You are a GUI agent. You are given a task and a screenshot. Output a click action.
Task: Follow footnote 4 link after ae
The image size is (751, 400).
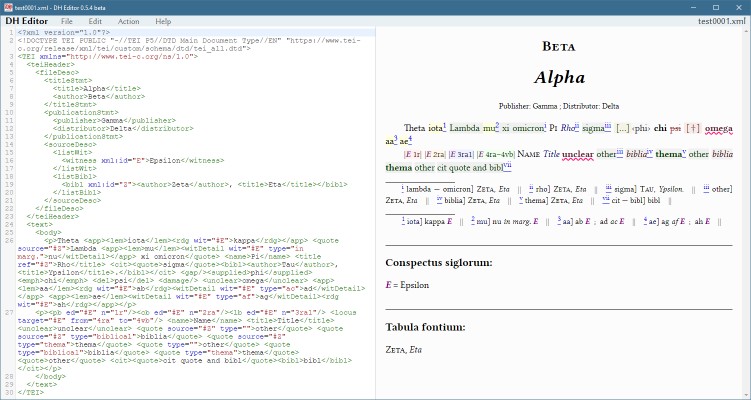click(x=410, y=139)
